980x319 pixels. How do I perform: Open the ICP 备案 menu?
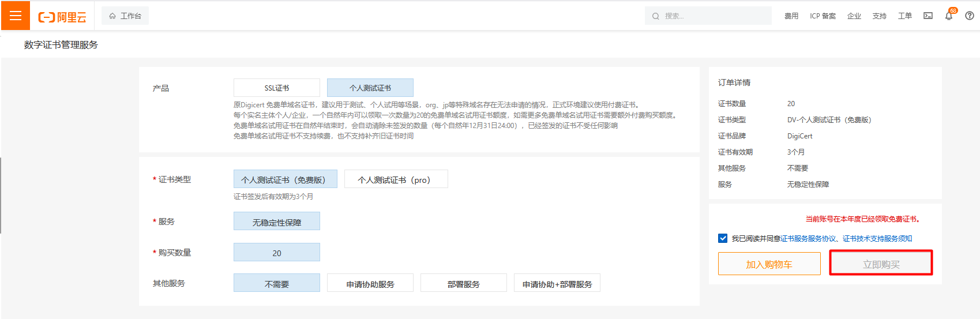(823, 16)
